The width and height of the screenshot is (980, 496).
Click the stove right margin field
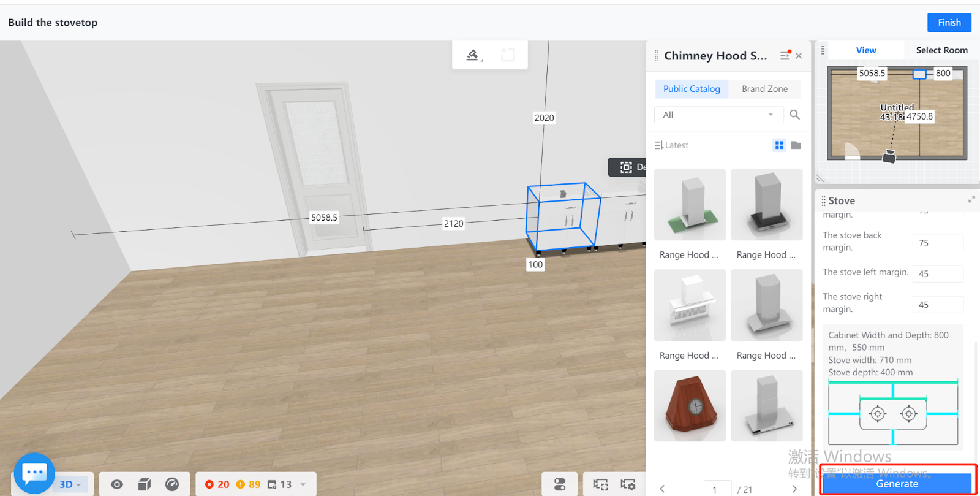(x=938, y=304)
